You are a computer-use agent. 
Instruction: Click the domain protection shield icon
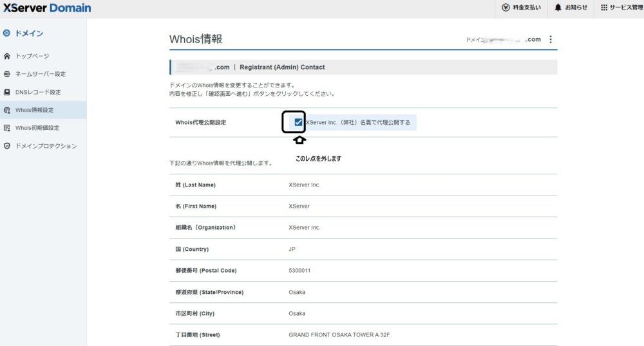click(x=7, y=146)
